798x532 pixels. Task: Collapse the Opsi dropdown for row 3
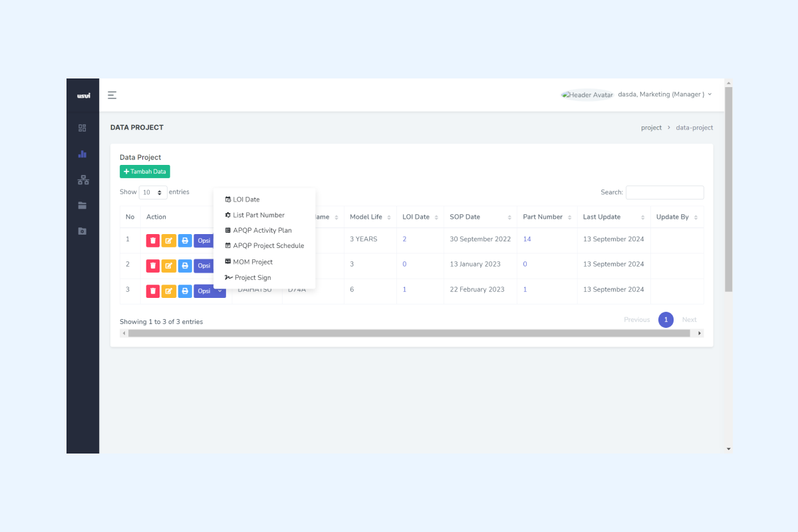[209, 291]
